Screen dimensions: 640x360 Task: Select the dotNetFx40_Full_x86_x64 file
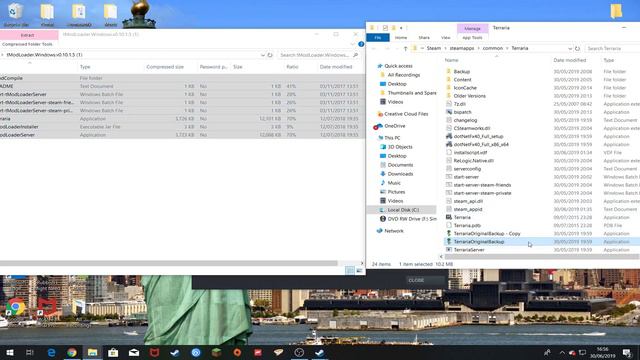[481, 144]
